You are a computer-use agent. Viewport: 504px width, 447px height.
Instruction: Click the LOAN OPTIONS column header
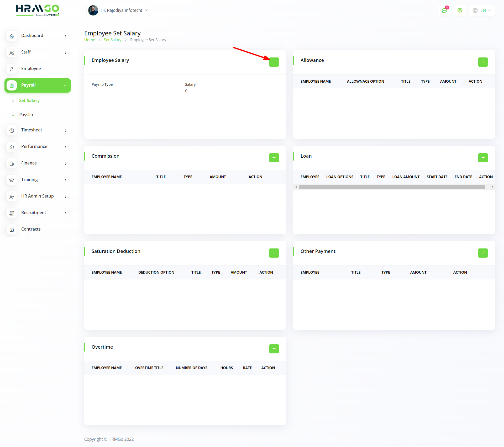pos(340,177)
